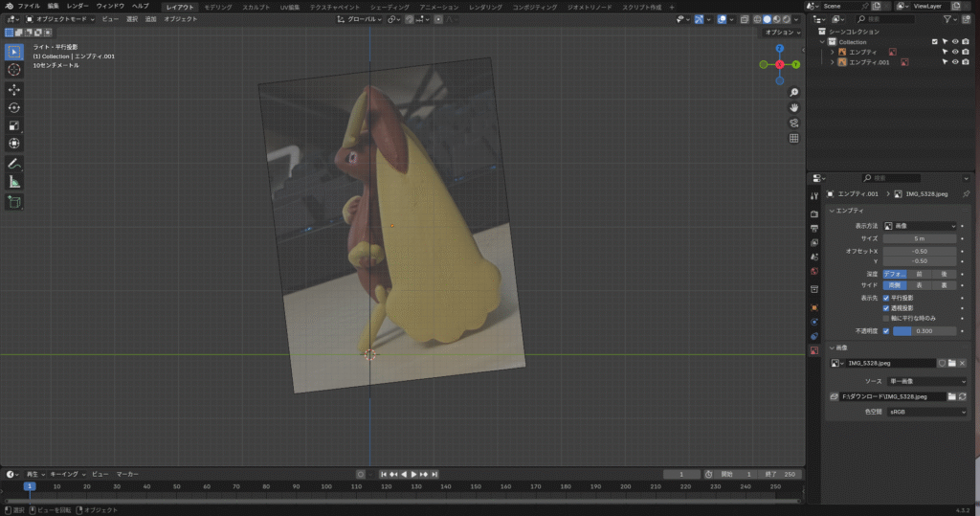The width and height of the screenshot is (980, 516).
Task: Click the Y axis on navigation gizmo
Action: 795,64
